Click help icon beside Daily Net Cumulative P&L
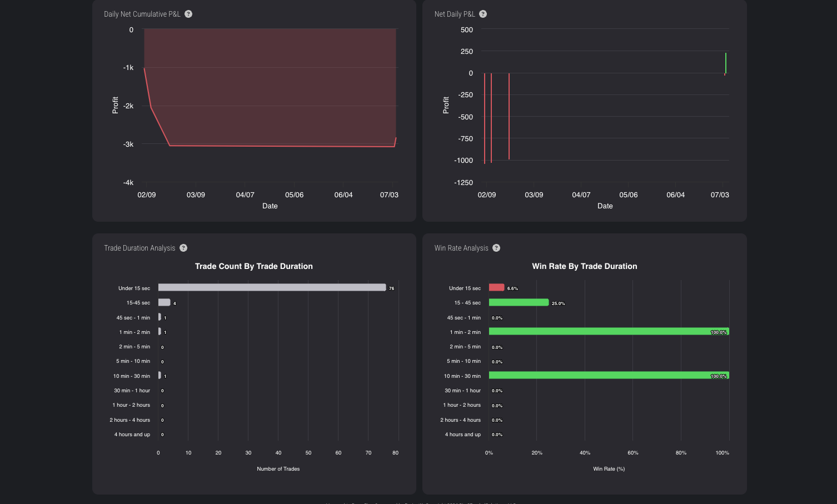Screen dimensions: 837x504 coord(188,14)
